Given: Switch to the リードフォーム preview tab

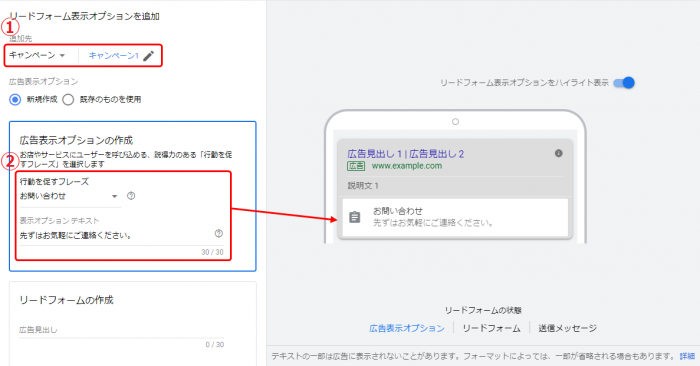Looking at the screenshot, I should point(492,328).
